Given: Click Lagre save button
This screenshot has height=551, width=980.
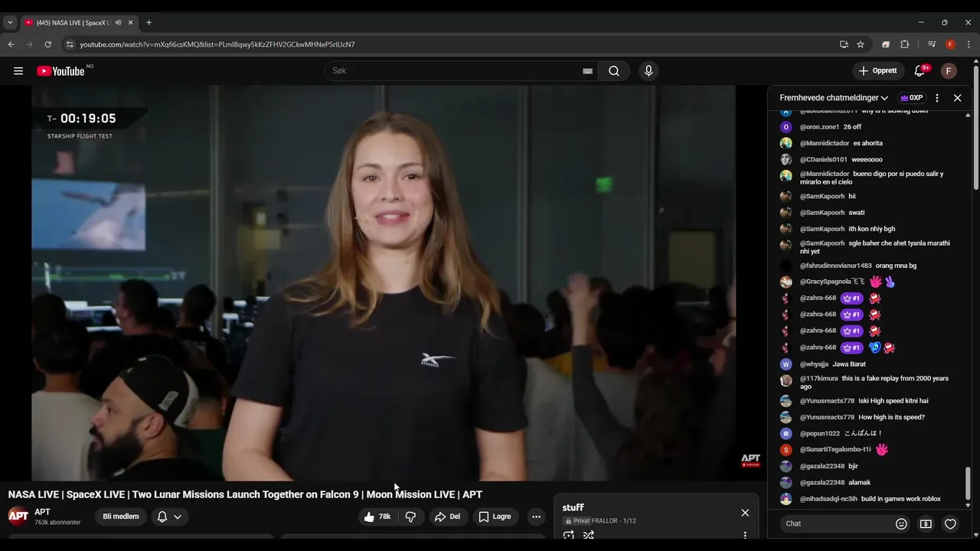Looking at the screenshot, I should 495,517.
